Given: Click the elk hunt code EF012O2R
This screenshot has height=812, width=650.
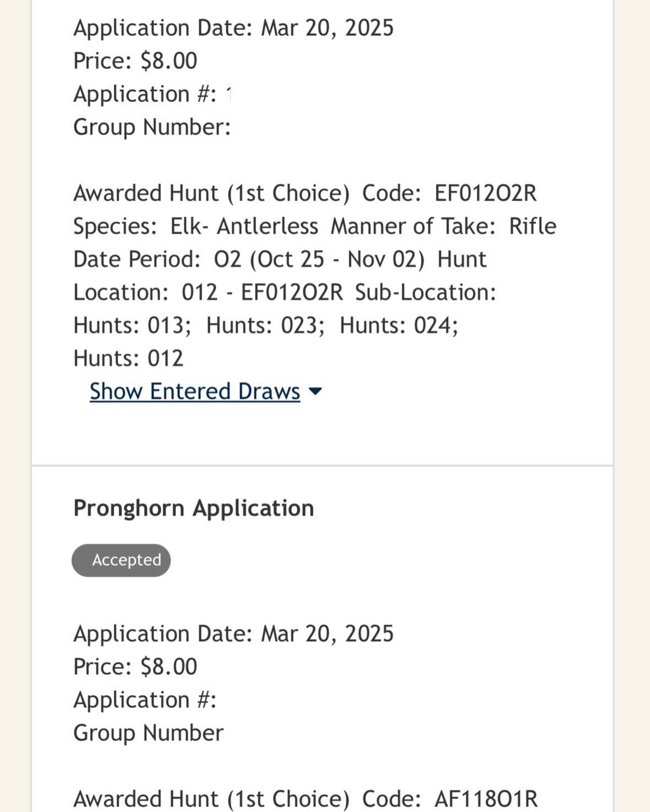Looking at the screenshot, I should tap(485, 193).
